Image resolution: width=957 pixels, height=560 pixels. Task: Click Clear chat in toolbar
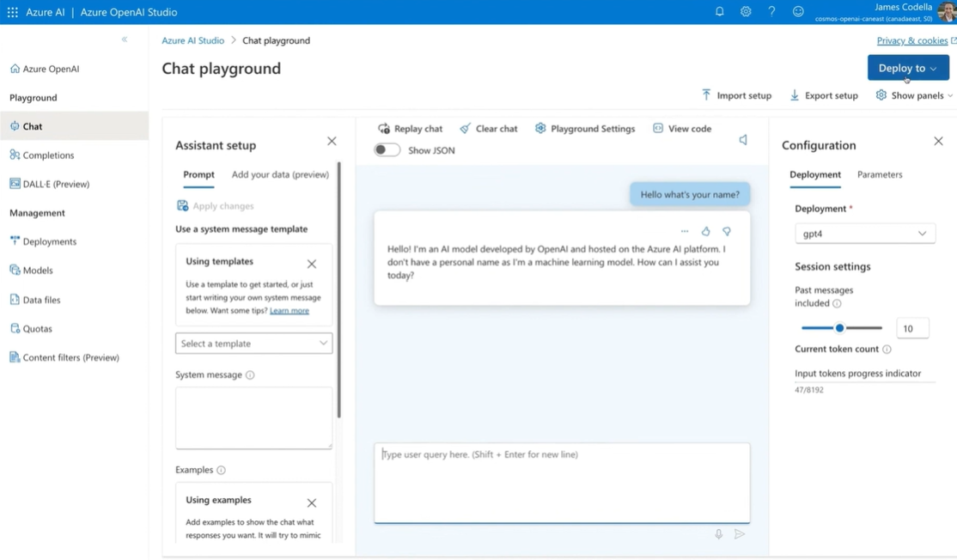pyautogui.click(x=488, y=129)
